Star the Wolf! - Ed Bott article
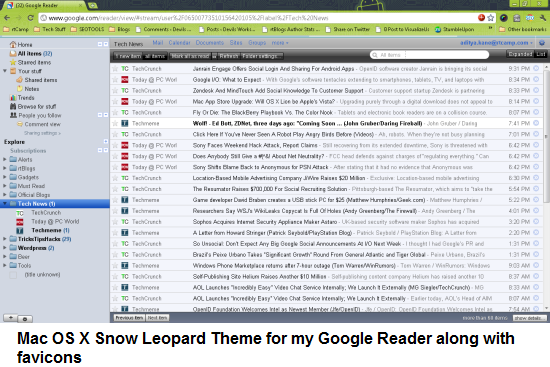This screenshot has height=367, width=550. [115, 123]
